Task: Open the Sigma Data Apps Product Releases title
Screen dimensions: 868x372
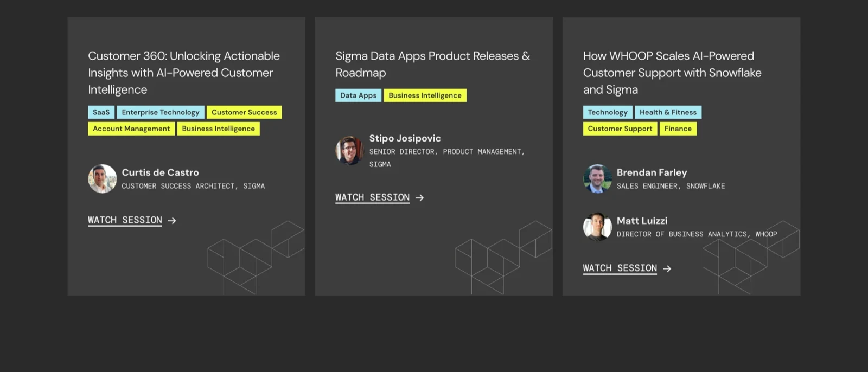Action: pyautogui.click(x=433, y=64)
